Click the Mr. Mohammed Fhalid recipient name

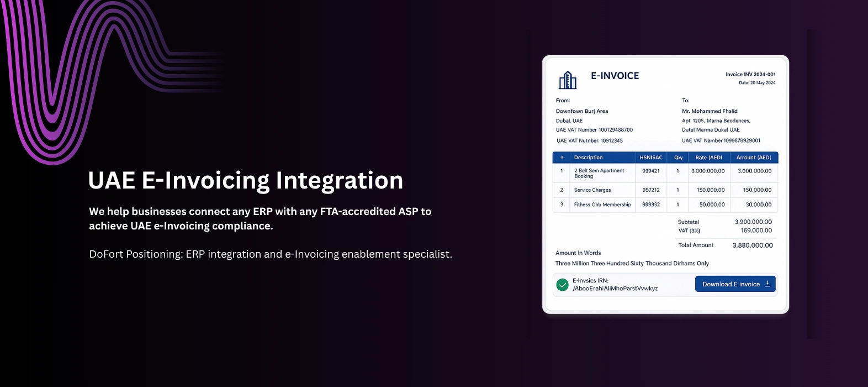(x=710, y=111)
